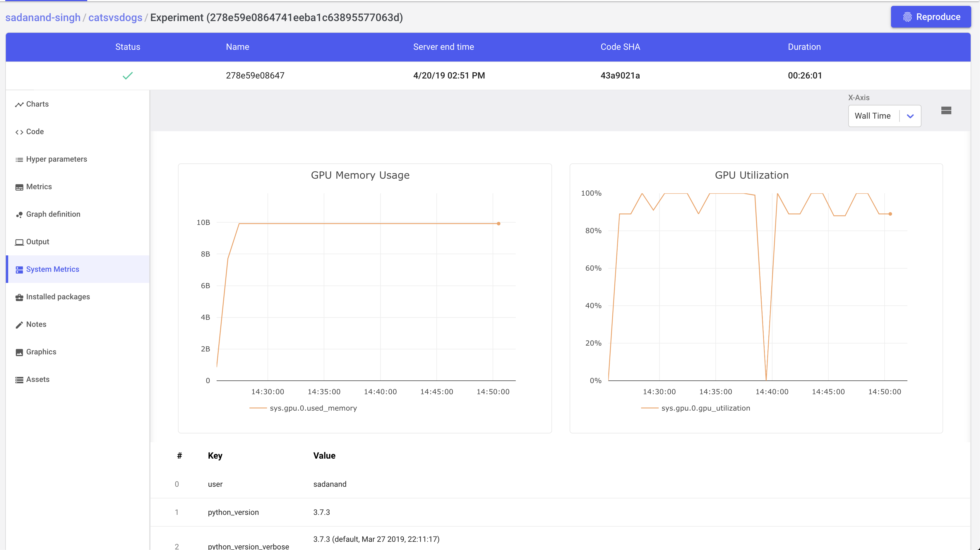Switch to the Metrics section

78,187
